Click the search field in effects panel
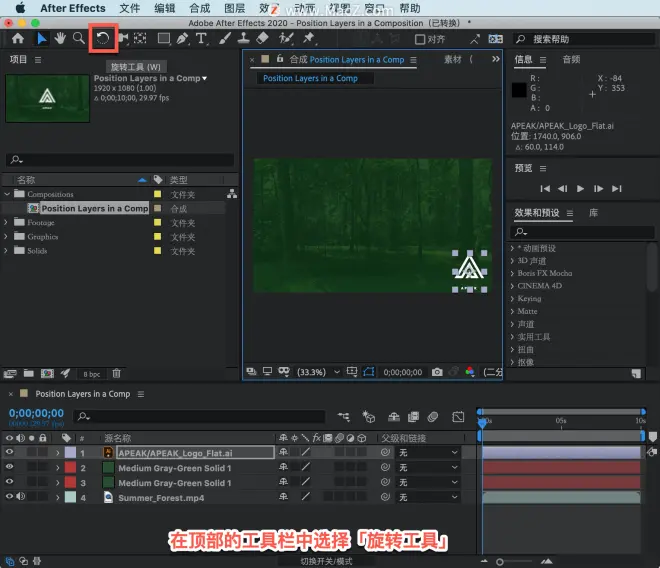 coord(583,232)
